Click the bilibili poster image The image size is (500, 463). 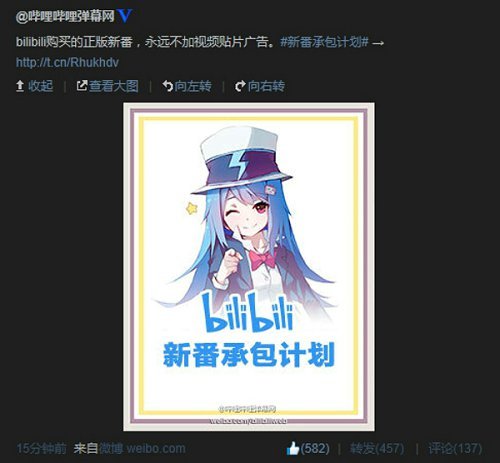pos(249,267)
